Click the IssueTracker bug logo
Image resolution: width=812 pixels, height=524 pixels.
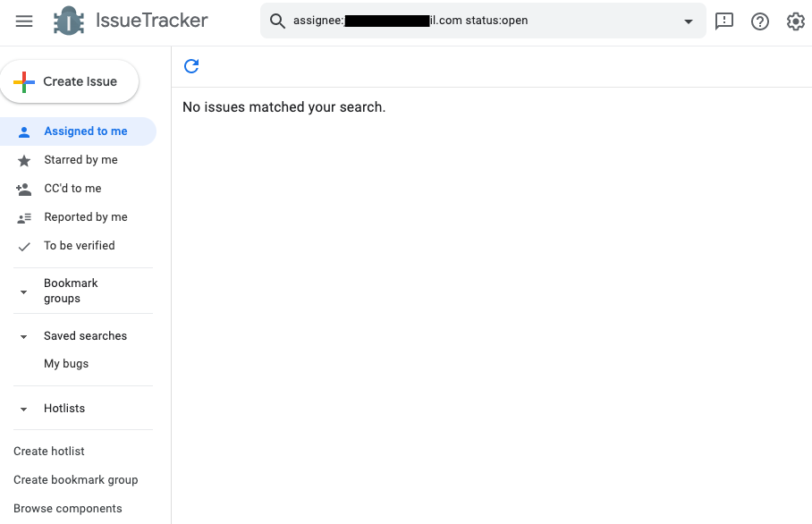[69, 21]
